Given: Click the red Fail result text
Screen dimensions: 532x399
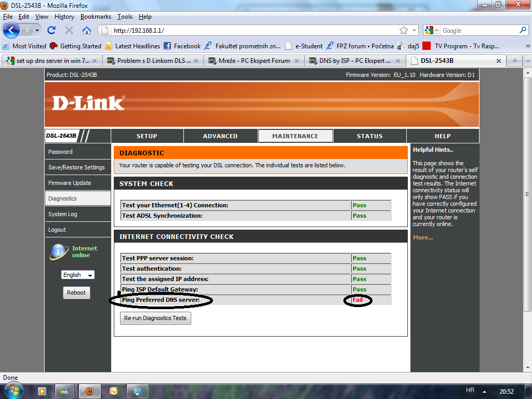Looking at the screenshot, I should pos(357,300).
